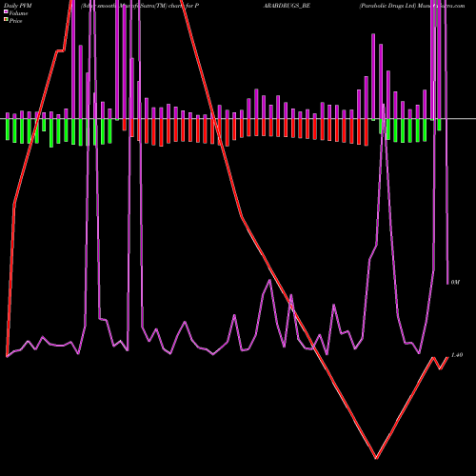Click the 'Daily PVM' chart title
The height and width of the screenshot is (476, 476).
(x=18, y=6)
